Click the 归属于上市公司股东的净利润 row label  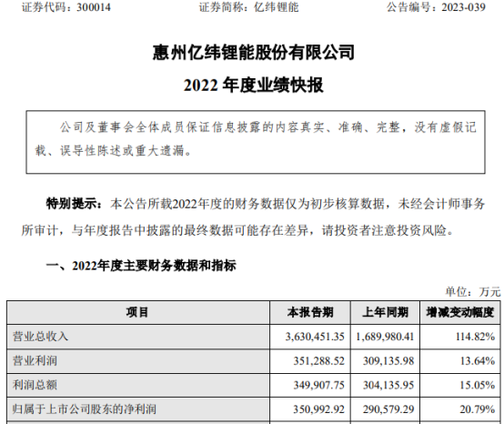[x=85, y=409]
